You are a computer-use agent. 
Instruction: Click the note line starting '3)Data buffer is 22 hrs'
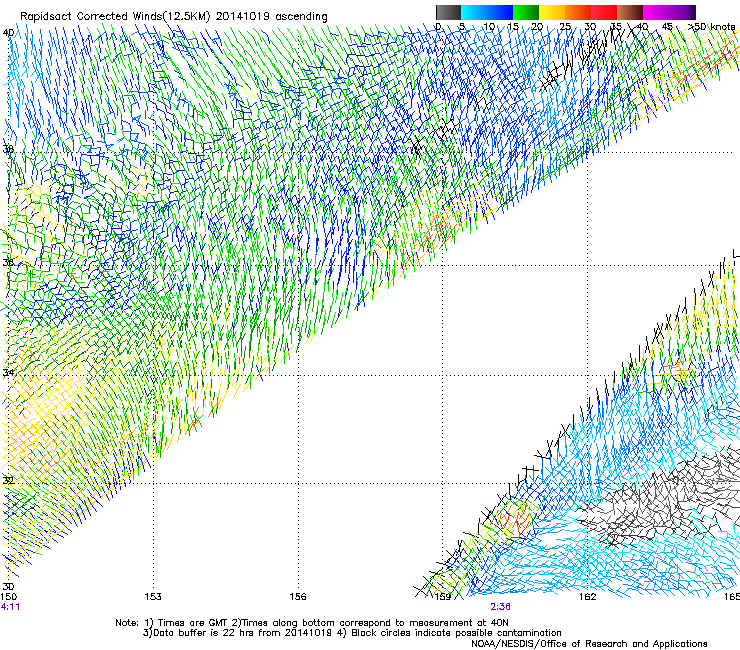(x=352, y=633)
